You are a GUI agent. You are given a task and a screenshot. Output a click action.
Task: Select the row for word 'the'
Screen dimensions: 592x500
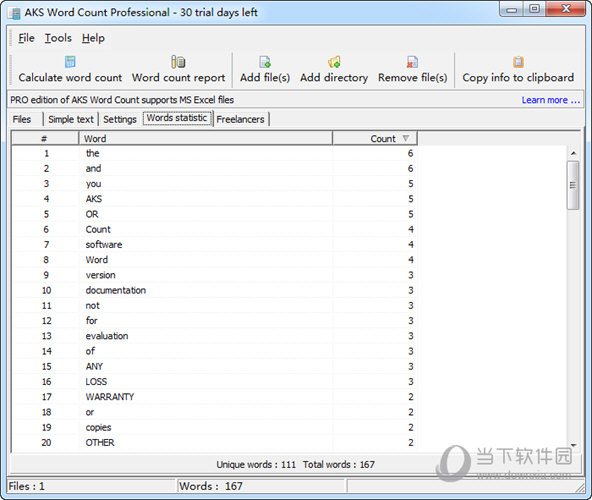pyautogui.click(x=214, y=153)
